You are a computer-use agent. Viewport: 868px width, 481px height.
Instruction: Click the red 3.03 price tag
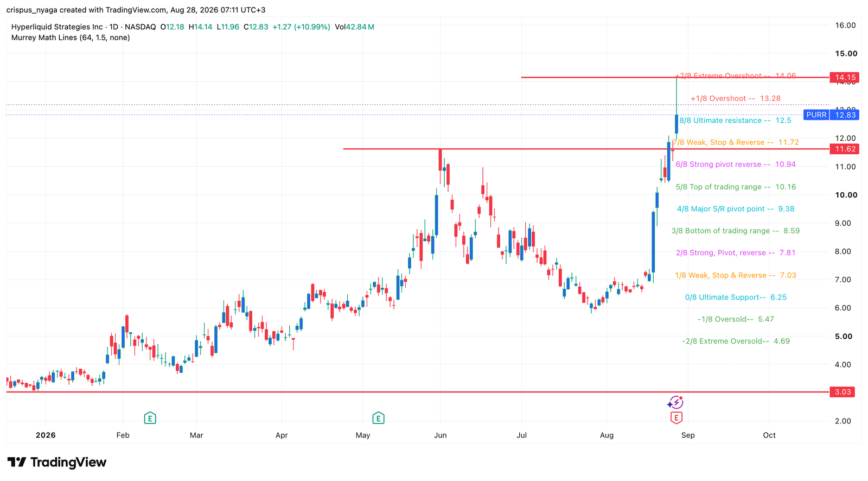[843, 392]
